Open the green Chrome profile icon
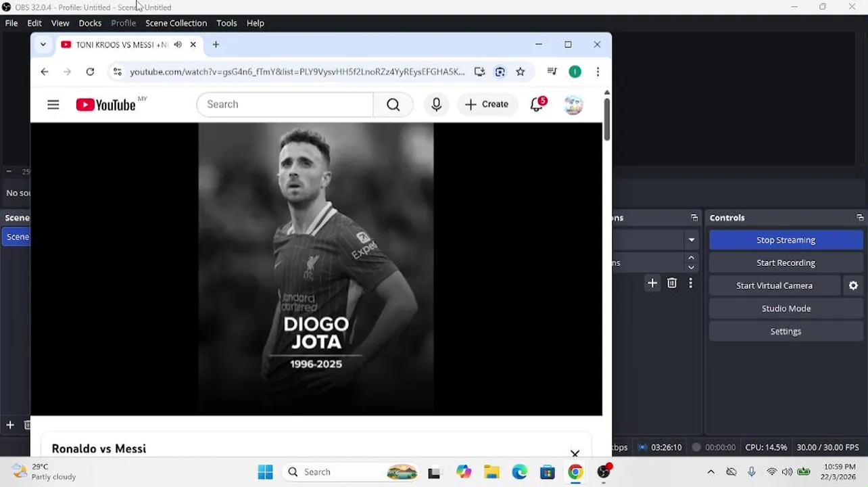This screenshot has height=487, width=868. (x=575, y=72)
